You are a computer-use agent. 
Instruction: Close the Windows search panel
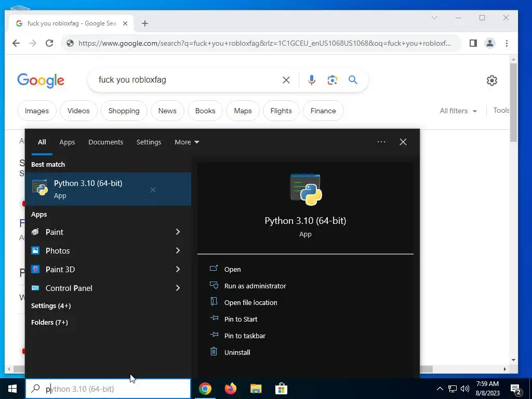[403, 142]
